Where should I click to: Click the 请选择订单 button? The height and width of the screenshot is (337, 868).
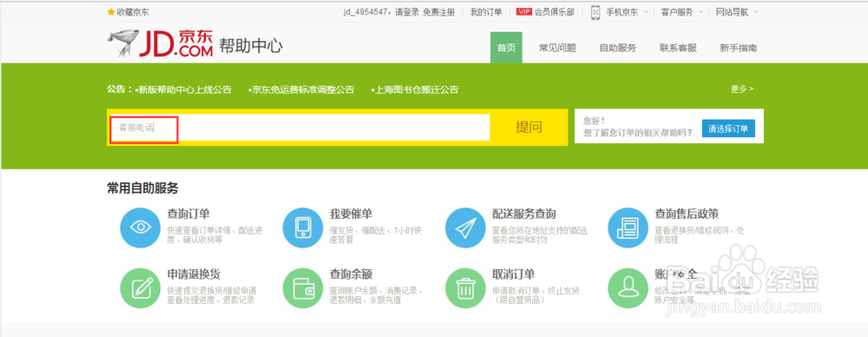[x=728, y=128]
